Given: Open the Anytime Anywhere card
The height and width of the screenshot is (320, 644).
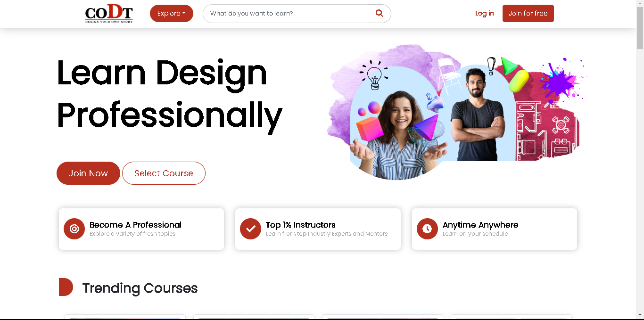Looking at the screenshot, I should point(495,229).
